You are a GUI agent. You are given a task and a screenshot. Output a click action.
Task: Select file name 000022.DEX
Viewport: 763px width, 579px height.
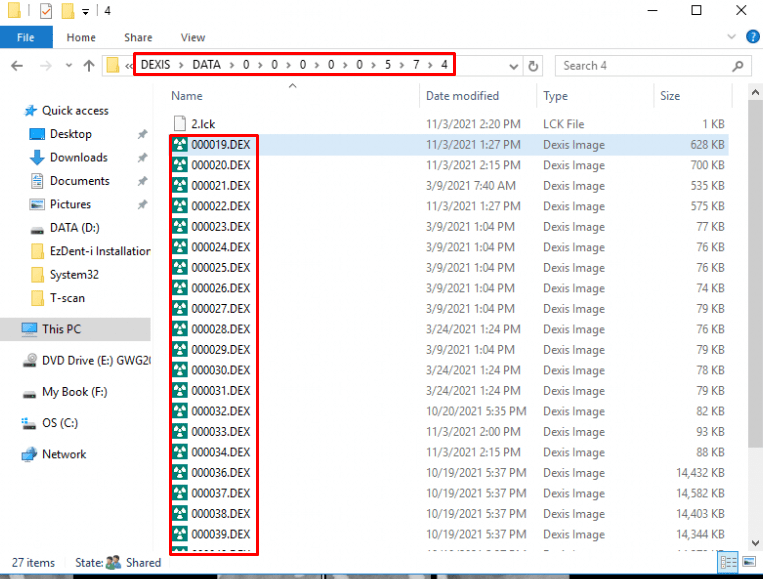tap(220, 206)
